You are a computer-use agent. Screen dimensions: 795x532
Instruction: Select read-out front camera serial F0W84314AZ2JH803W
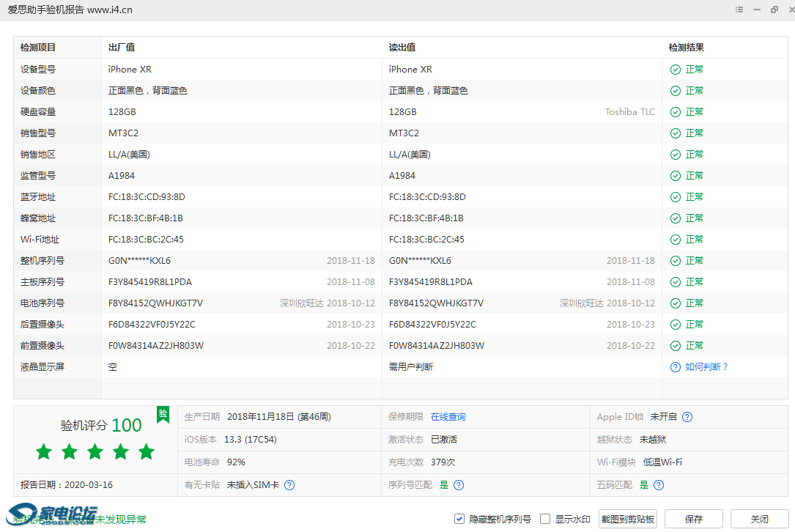[x=437, y=346]
